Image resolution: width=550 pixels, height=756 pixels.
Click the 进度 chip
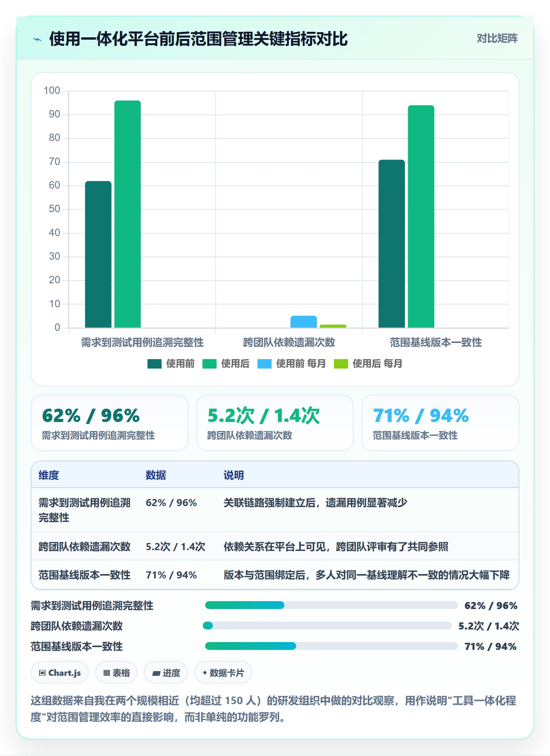[x=166, y=673]
